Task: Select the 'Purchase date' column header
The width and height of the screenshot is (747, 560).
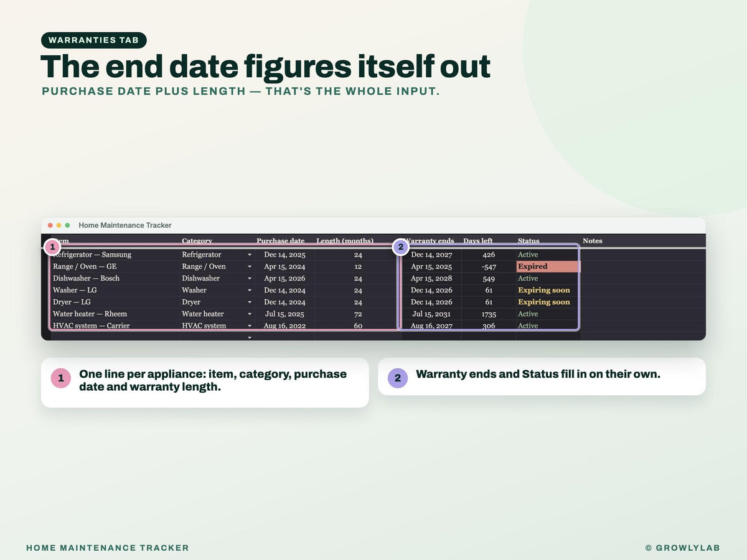Action: click(x=281, y=241)
